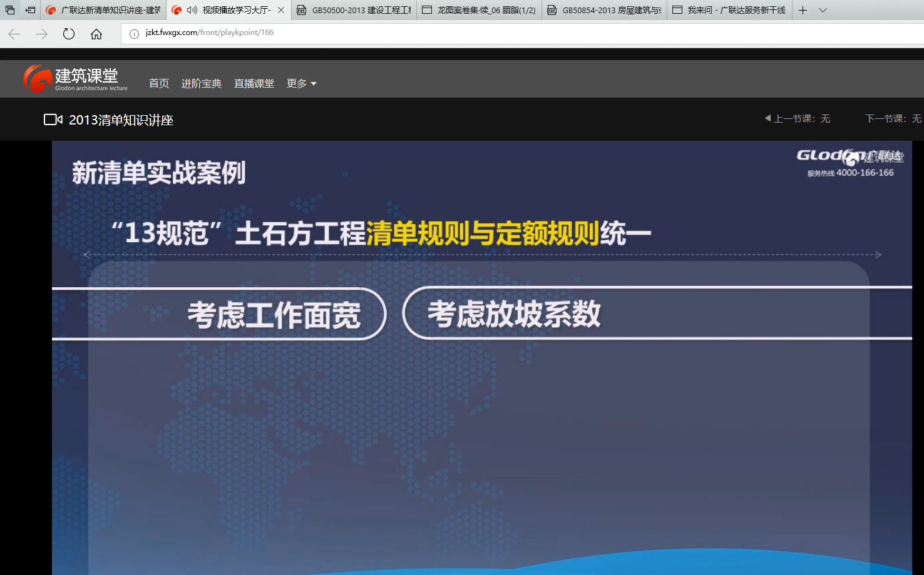
Task: Click the browser forward arrow
Action: point(41,34)
